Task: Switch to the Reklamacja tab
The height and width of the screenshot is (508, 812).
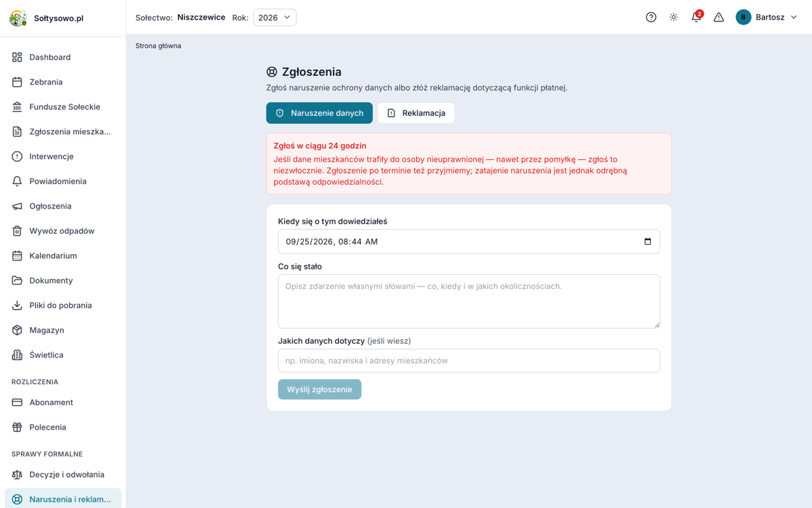Action: point(416,113)
